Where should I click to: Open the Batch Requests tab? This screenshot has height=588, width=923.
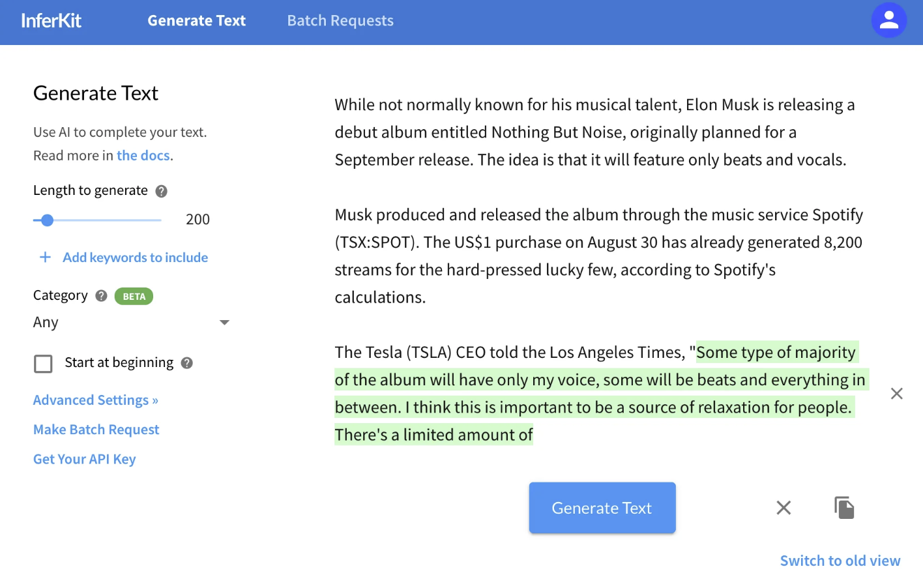coord(340,21)
